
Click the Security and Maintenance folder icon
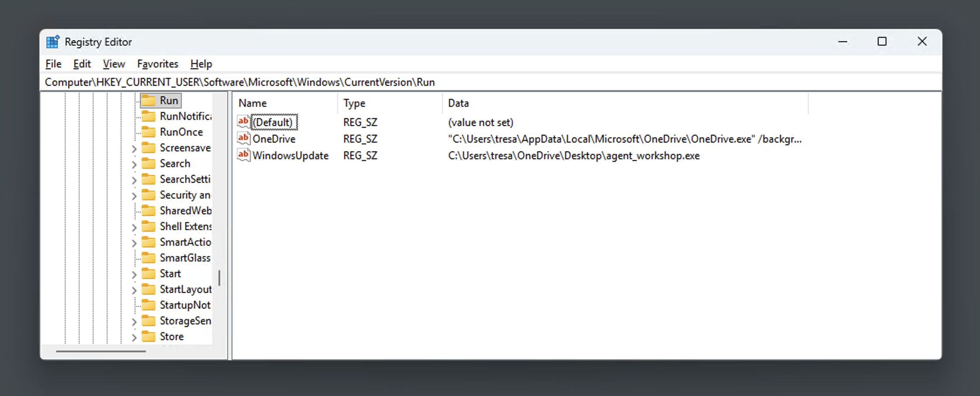click(148, 195)
